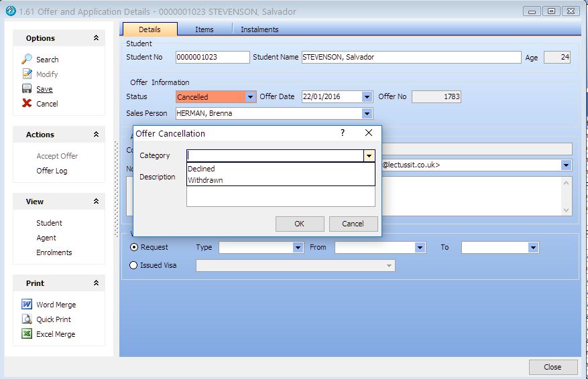Click the Student Name input field
Viewport: 588px width, 379px height.
410,58
